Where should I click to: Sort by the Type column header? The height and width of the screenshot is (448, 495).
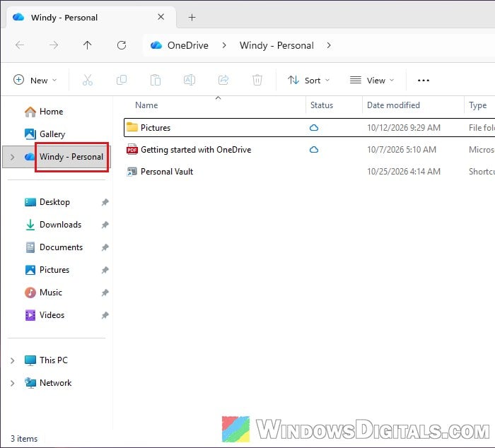(477, 105)
